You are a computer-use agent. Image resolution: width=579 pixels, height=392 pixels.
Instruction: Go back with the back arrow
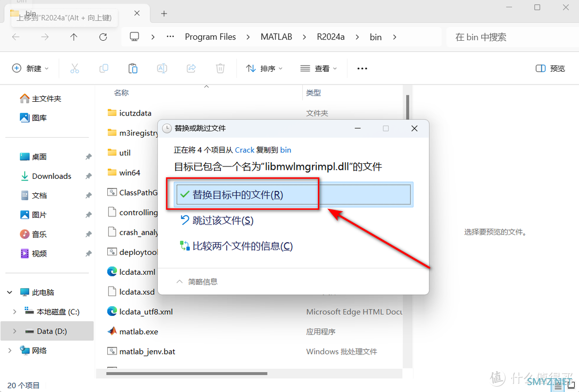pyautogui.click(x=16, y=37)
